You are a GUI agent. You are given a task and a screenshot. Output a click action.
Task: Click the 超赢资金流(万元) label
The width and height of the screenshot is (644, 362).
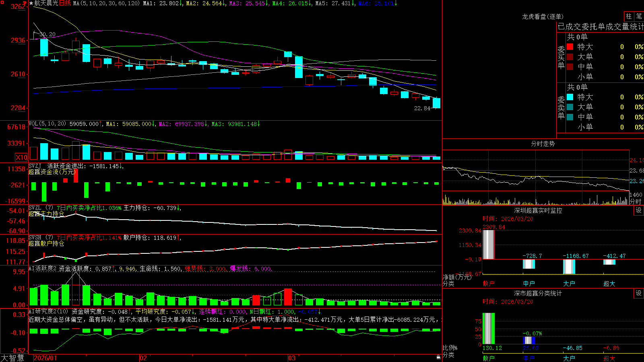point(52,172)
